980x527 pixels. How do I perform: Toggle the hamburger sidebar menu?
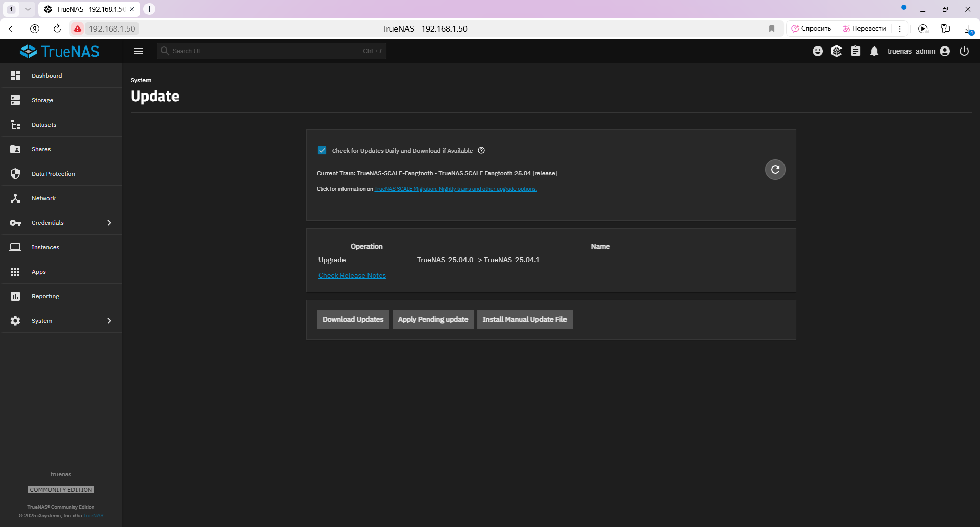click(138, 51)
